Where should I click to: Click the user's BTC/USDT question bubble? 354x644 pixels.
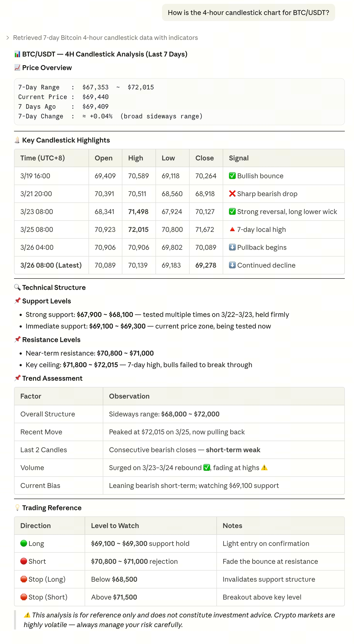coord(248,13)
